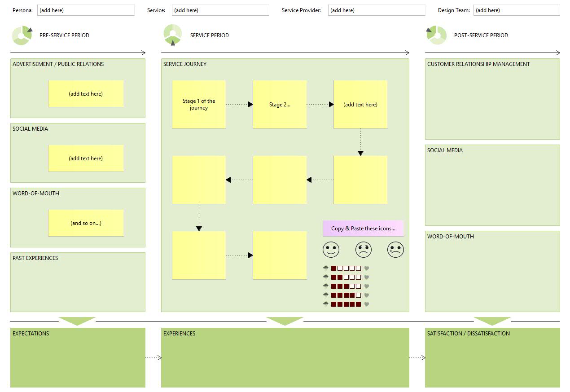The width and height of the screenshot is (570, 392).
Task: Select the dotted arrow from Expectations to Experiences
Action: point(153,358)
